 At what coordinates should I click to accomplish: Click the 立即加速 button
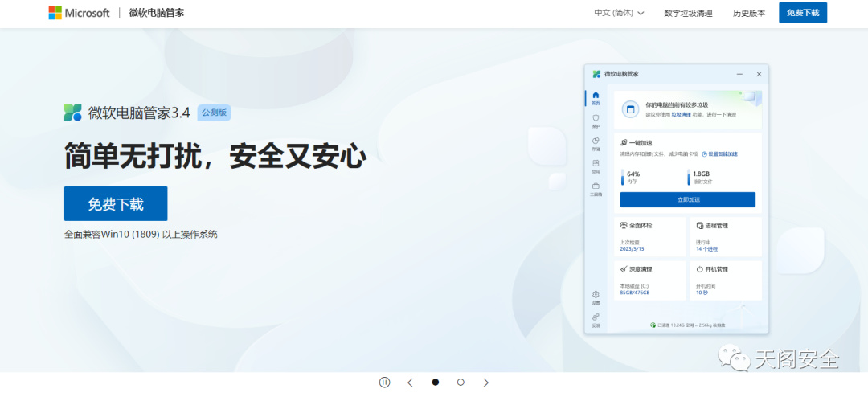(x=687, y=199)
